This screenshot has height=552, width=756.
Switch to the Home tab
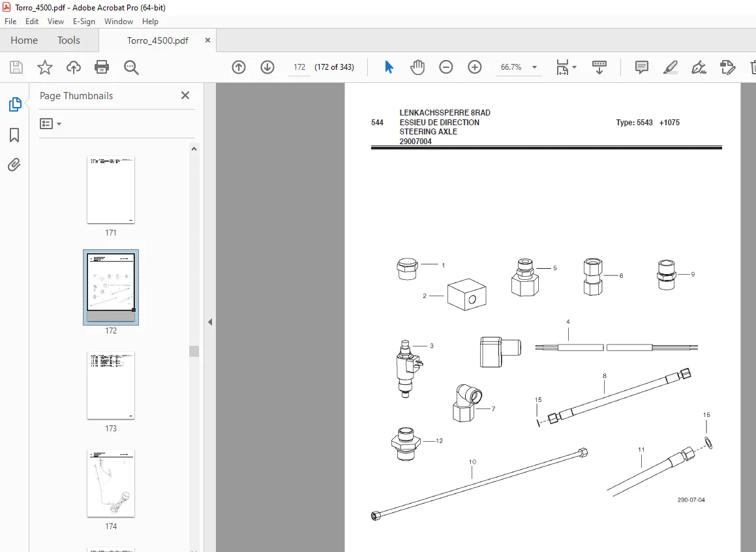(24, 40)
